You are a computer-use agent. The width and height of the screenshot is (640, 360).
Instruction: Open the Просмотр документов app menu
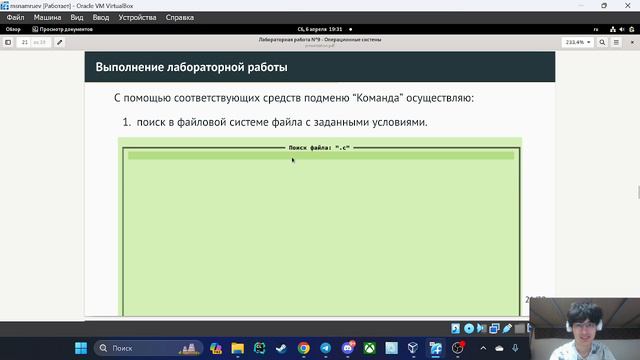tap(62, 29)
